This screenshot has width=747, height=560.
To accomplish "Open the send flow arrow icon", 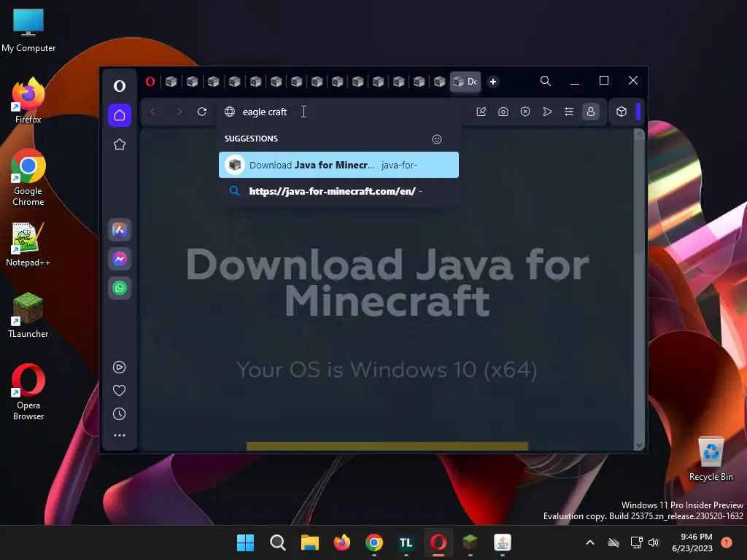I will [547, 112].
